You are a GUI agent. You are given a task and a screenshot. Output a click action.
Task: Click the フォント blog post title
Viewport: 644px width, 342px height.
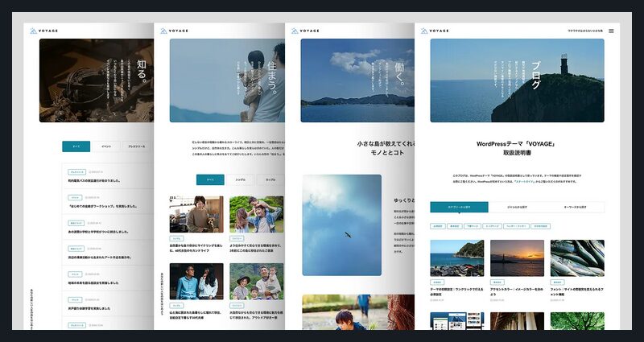(576, 291)
